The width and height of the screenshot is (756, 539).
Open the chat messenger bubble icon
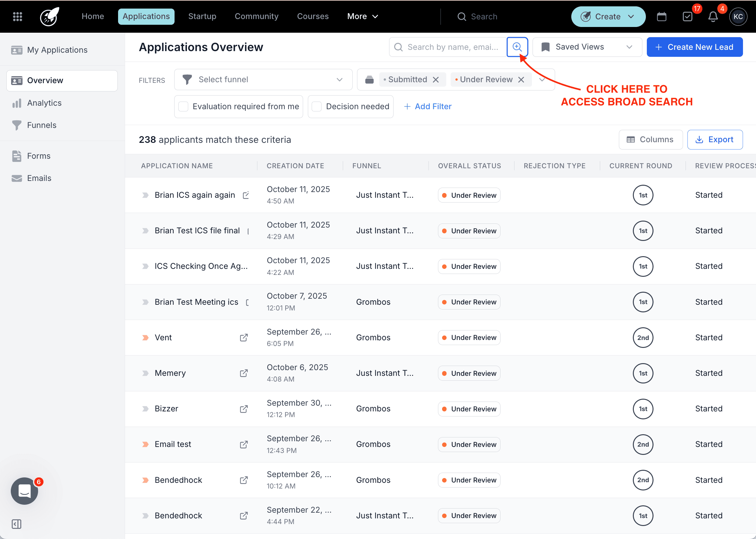click(x=24, y=491)
